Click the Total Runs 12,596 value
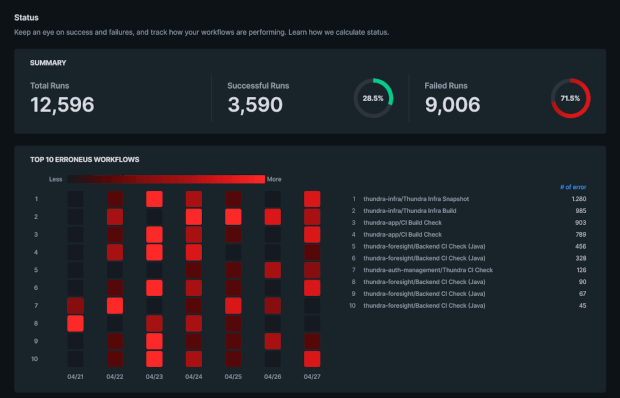Screen dimensions: 620x398 tap(62, 105)
